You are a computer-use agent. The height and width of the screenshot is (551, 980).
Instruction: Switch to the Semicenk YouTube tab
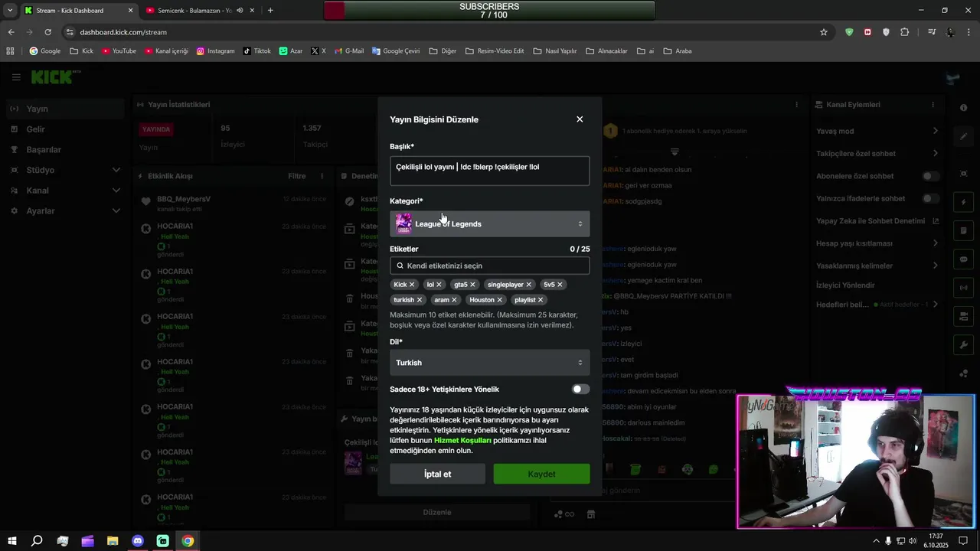tap(194, 11)
